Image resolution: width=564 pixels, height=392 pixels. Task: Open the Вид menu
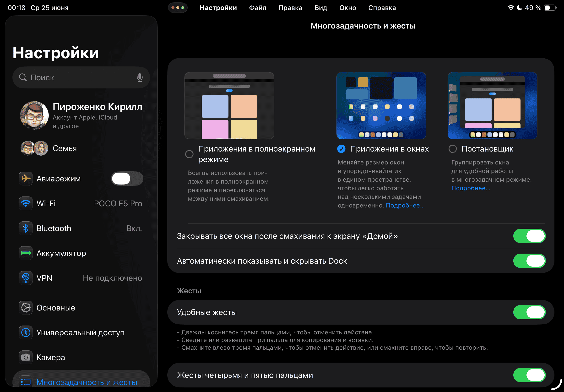coord(321,8)
